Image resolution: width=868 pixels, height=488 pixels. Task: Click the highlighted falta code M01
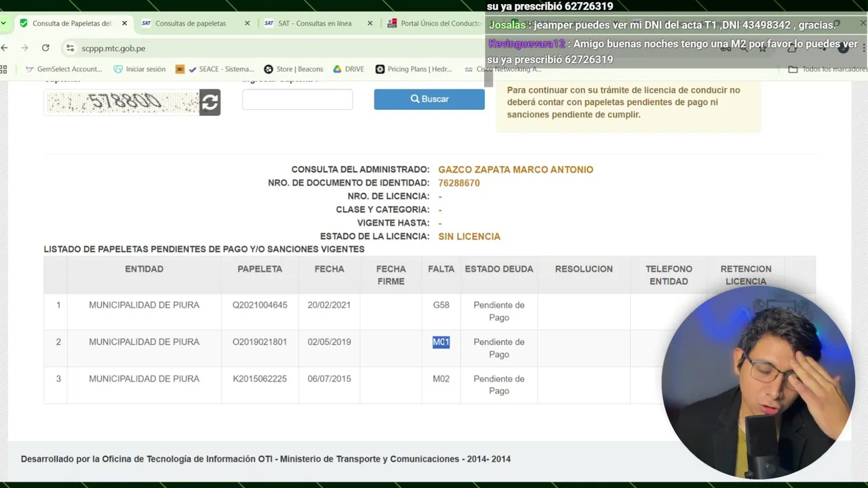(441, 342)
